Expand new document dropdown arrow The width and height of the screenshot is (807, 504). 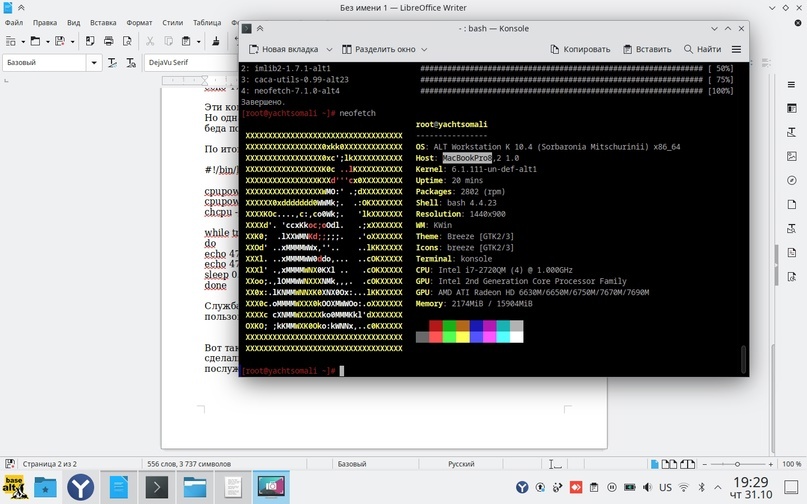point(23,42)
